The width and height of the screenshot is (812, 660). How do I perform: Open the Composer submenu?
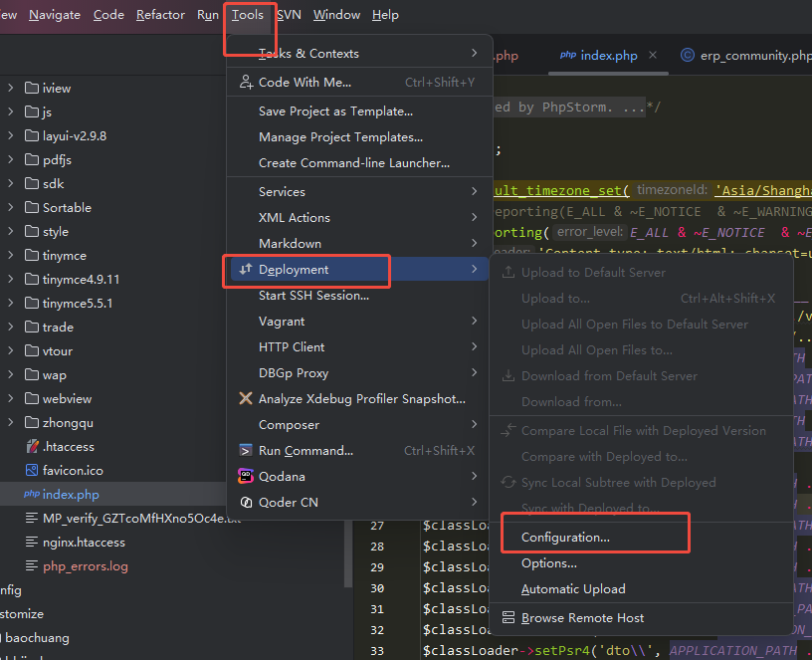359,424
